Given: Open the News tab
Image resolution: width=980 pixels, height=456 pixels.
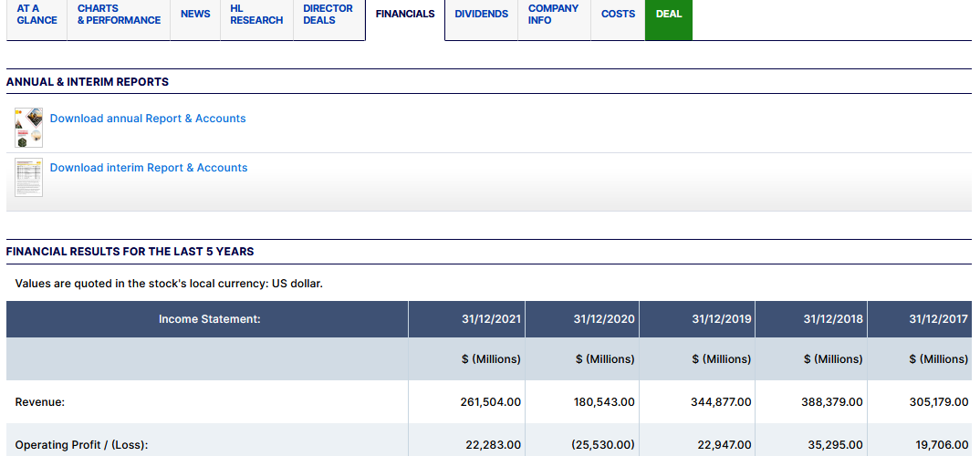Looking at the screenshot, I should tap(195, 15).
